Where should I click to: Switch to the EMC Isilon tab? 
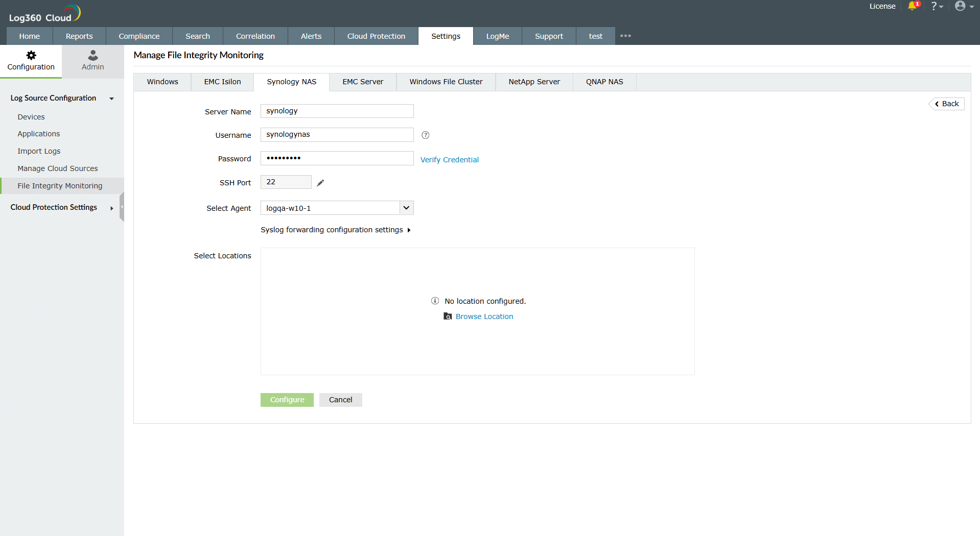click(x=223, y=82)
